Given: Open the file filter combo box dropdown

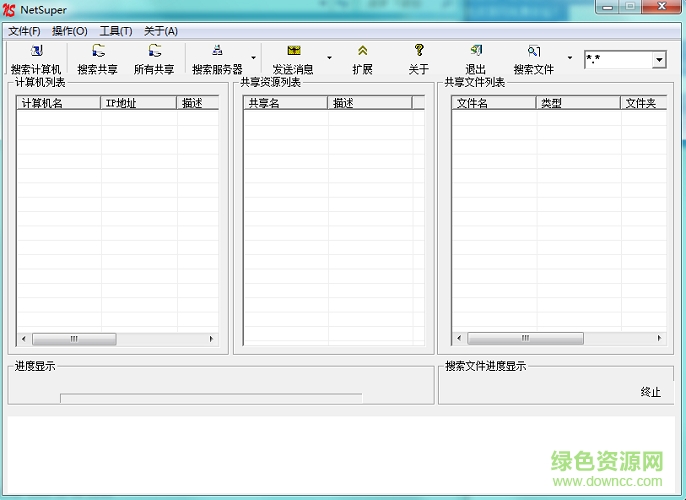Looking at the screenshot, I should tap(659, 60).
